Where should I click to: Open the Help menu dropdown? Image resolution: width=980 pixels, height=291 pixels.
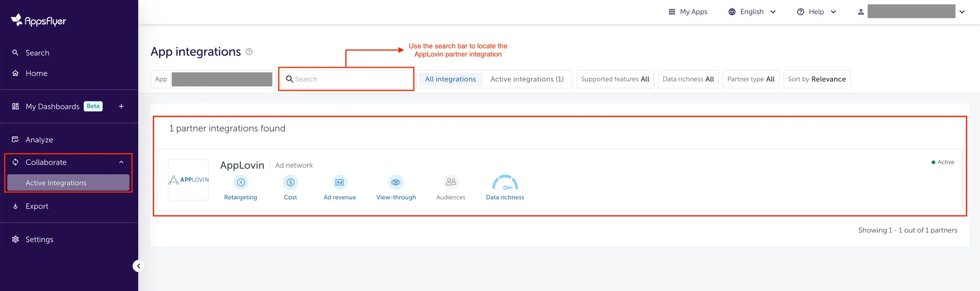817,11
